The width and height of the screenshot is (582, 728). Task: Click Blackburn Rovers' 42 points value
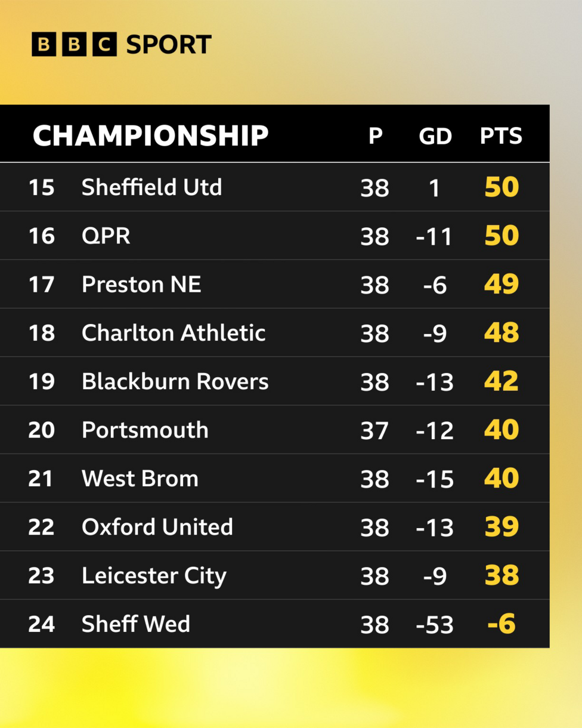pyautogui.click(x=501, y=381)
